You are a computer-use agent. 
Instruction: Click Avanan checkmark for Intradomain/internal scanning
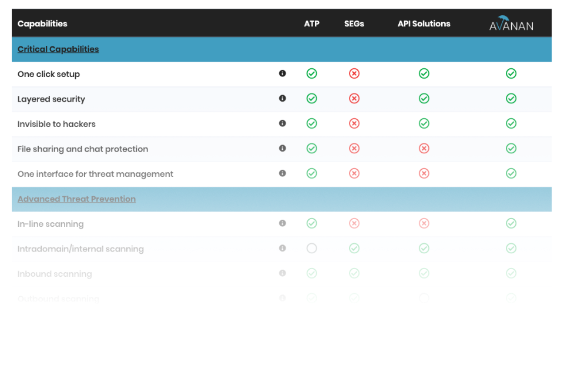[x=511, y=248]
